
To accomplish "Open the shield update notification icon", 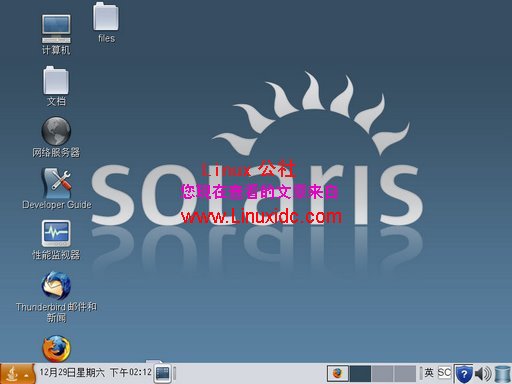I will pos(464,374).
